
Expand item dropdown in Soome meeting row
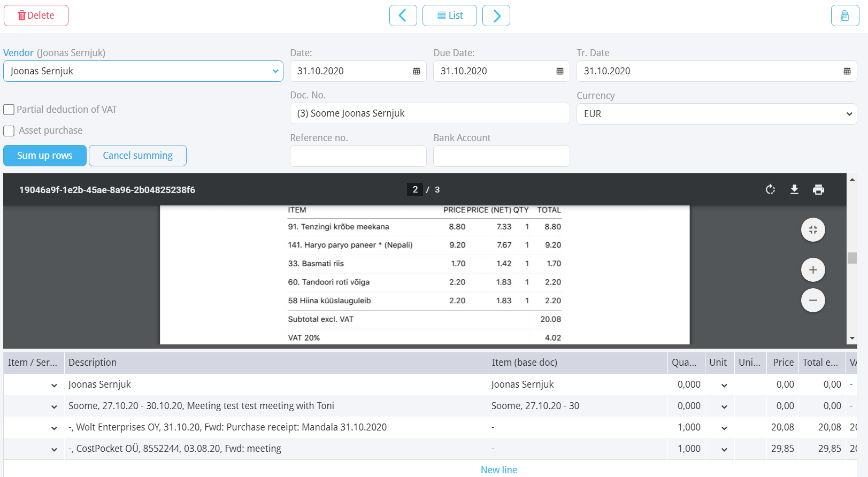pos(54,407)
